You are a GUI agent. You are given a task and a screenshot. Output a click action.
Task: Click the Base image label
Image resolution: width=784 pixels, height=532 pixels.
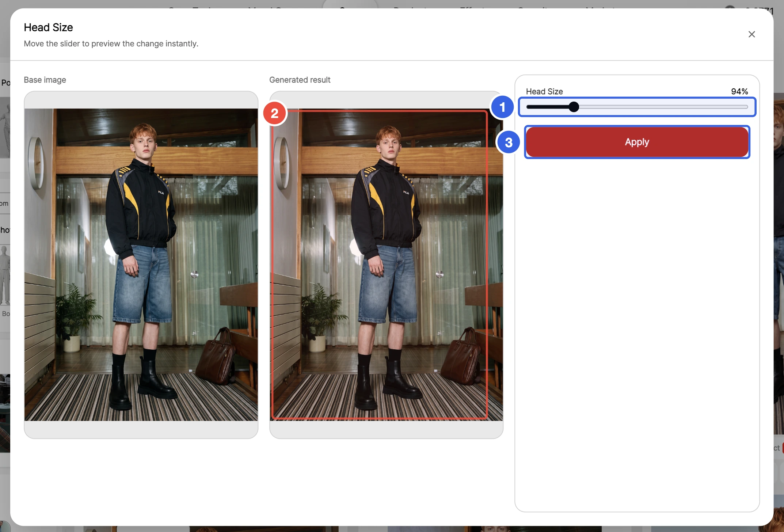pos(45,80)
